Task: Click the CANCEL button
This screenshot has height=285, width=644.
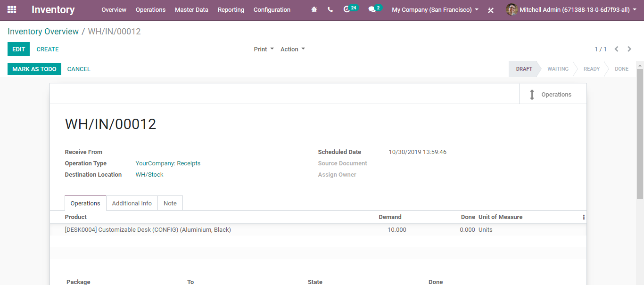Action: pyautogui.click(x=79, y=69)
